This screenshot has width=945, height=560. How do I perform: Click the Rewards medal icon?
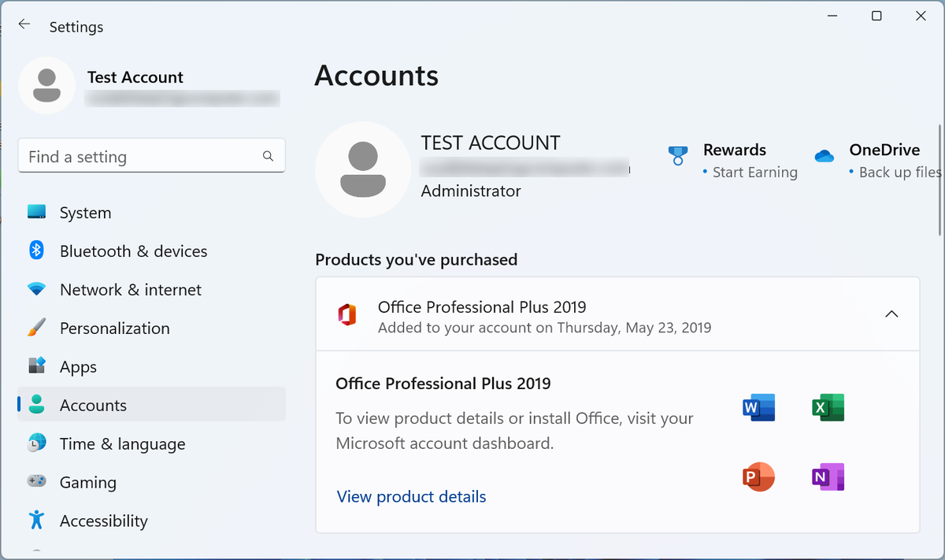coord(677,155)
